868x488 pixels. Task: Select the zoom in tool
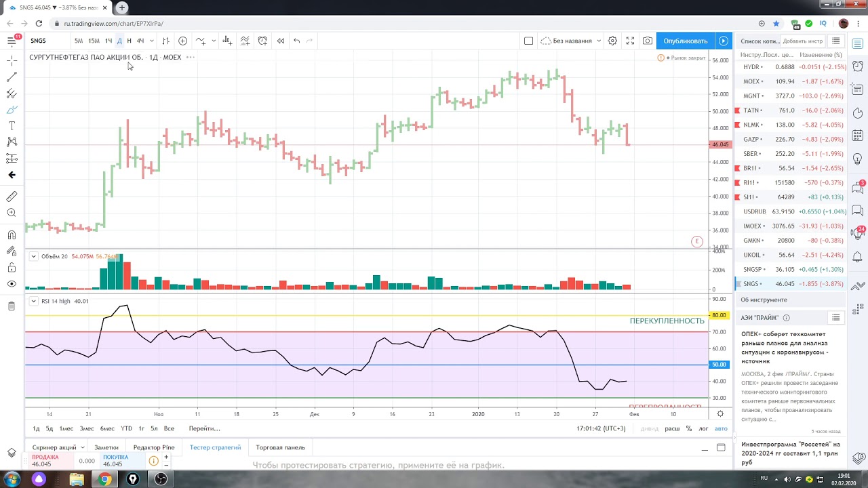tap(12, 213)
